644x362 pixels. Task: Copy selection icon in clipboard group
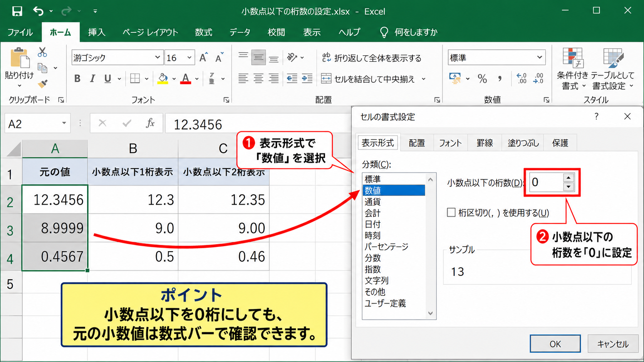[x=42, y=68]
